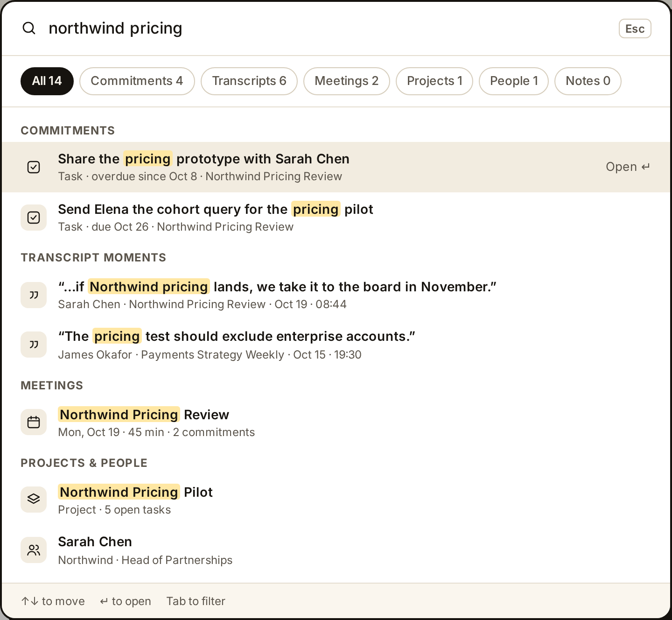Screen dimensions: 672x620
Task: Open "Share the pricing prototype with Sarah Chen"
Action: coord(336,167)
